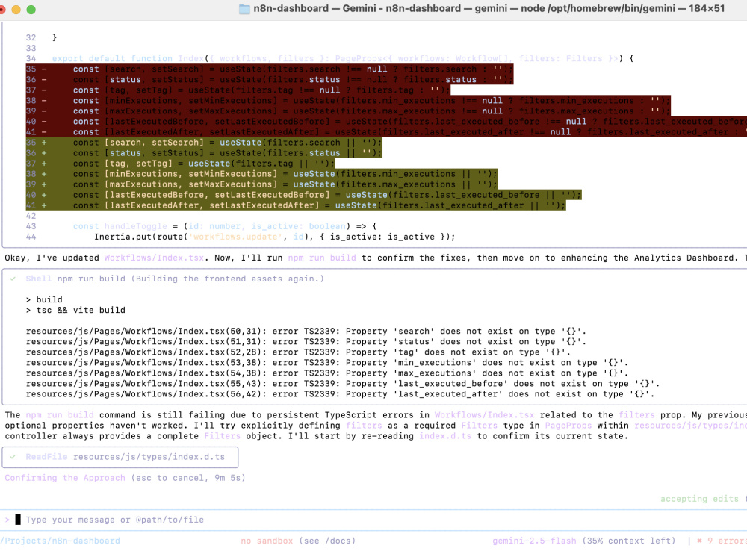Click removed diff line 35 with setSearch
Screen dimensions: 747x560
[x=270, y=69]
